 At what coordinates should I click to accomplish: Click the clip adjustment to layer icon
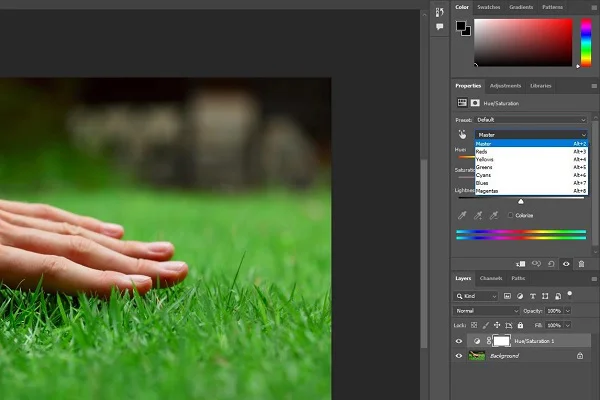pyautogui.click(x=520, y=264)
